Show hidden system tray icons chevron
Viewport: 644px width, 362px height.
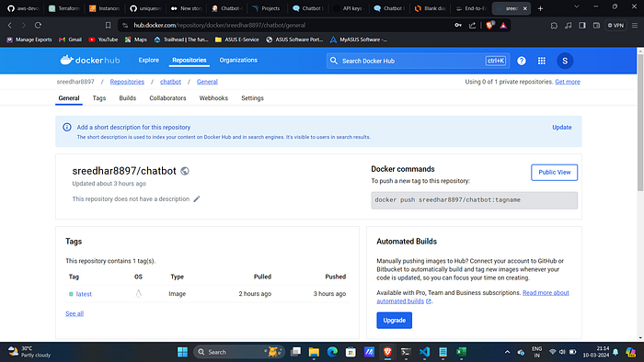tap(507, 352)
